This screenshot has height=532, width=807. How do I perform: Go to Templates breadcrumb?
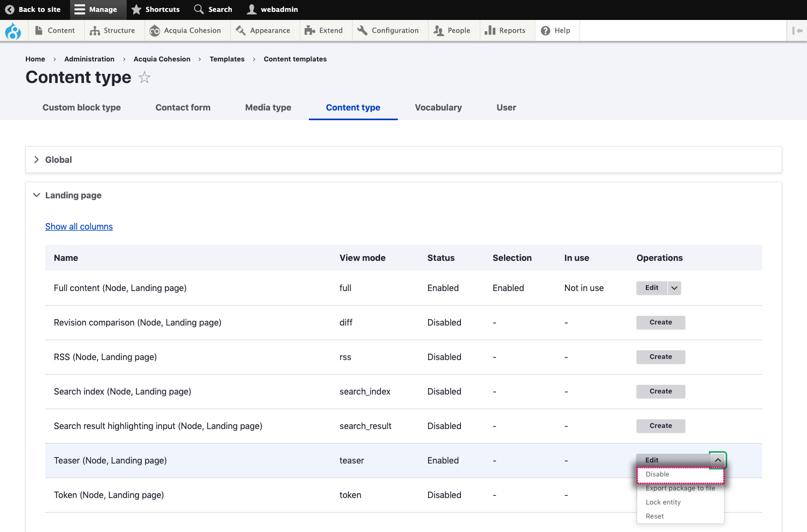227,59
